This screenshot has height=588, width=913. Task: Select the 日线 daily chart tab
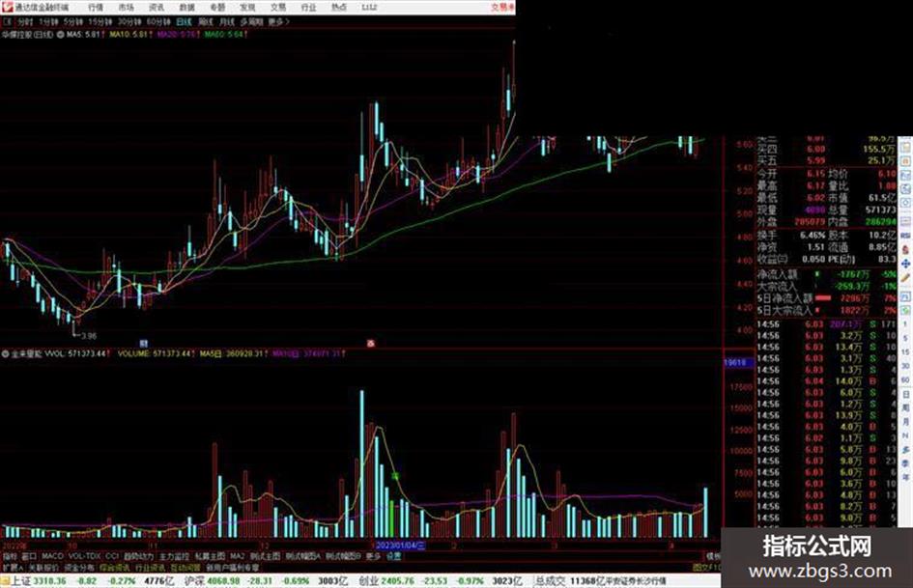point(184,21)
